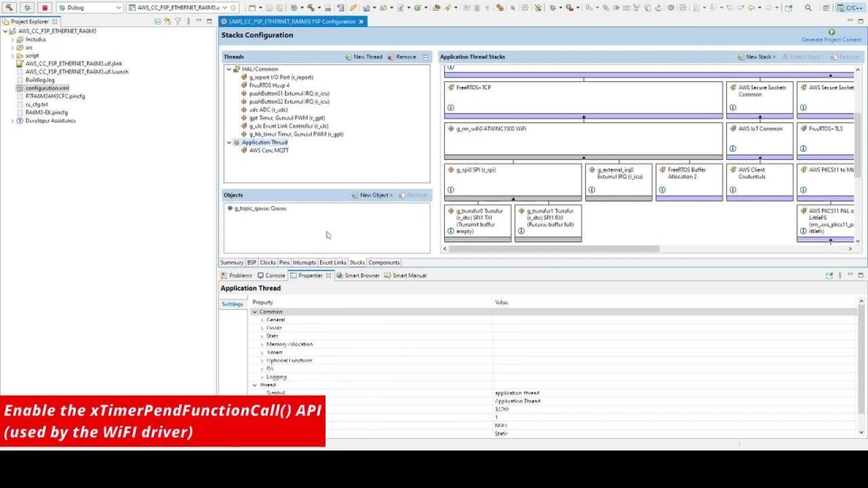Select the R7FA6M3AH3CFC.pincfg file
Image resolution: width=868 pixels, height=488 pixels.
55,97
